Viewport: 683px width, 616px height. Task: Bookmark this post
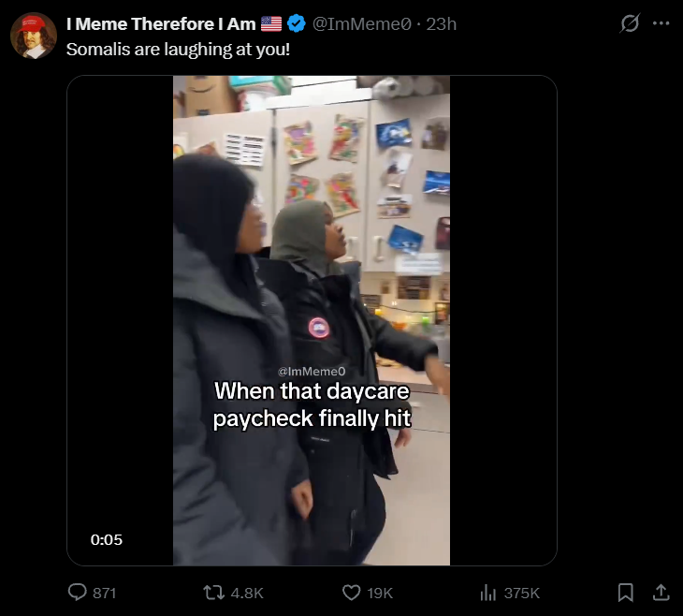pos(626,593)
